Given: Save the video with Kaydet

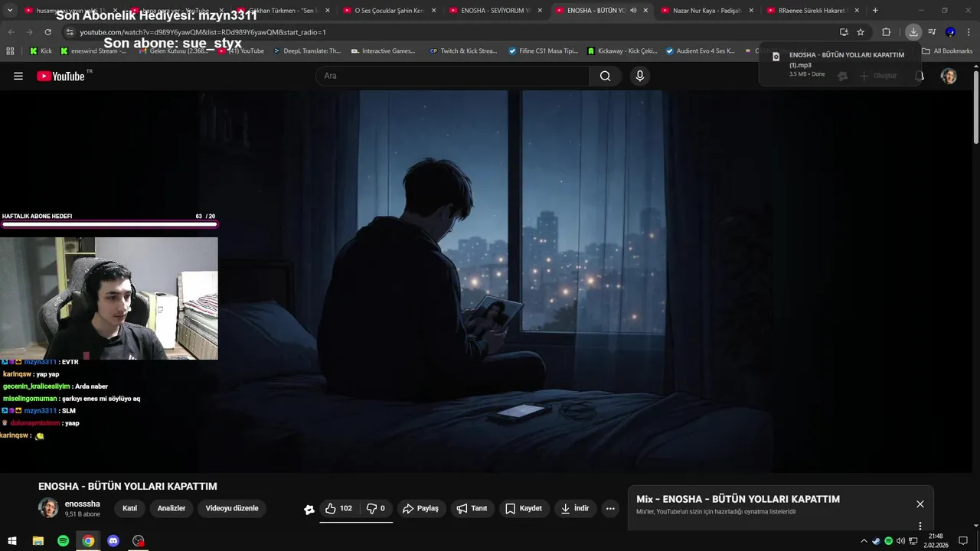Looking at the screenshot, I should coord(523,508).
